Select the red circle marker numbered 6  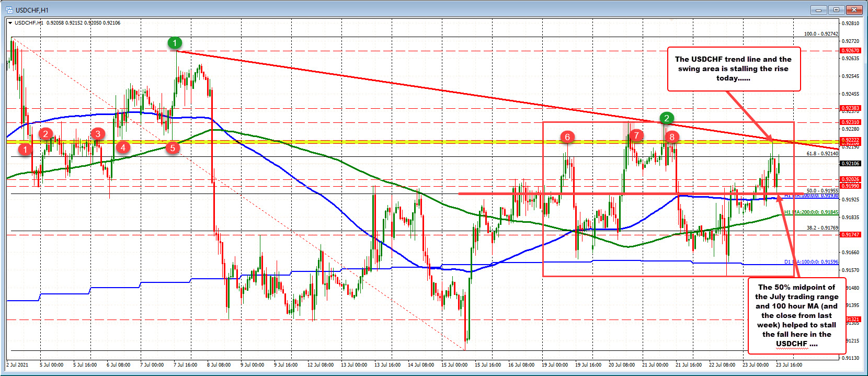coord(567,137)
